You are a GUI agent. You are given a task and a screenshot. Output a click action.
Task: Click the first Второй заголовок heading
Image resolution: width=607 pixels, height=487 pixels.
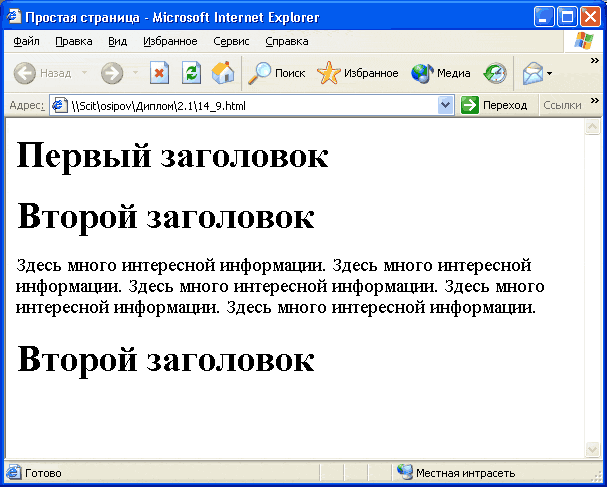(x=166, y=217)
